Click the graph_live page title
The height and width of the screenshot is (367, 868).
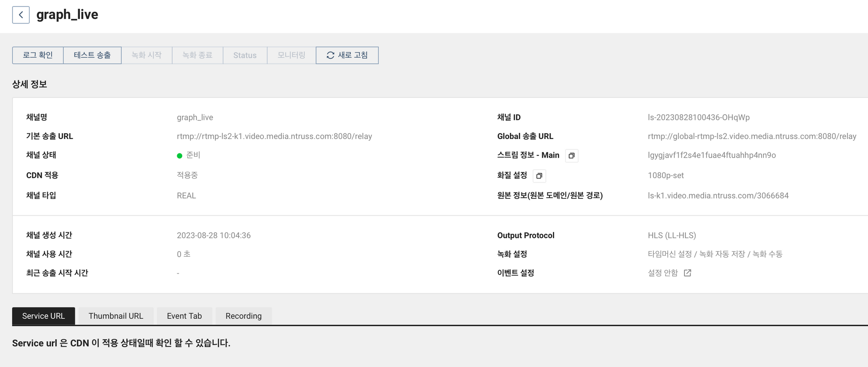point(67,15)
